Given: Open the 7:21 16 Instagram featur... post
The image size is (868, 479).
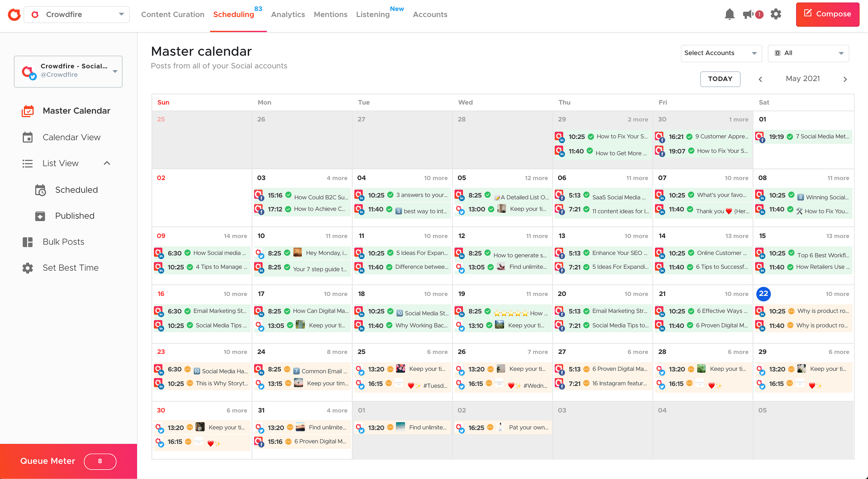Looking at the screenshot, I should point(603,383).
